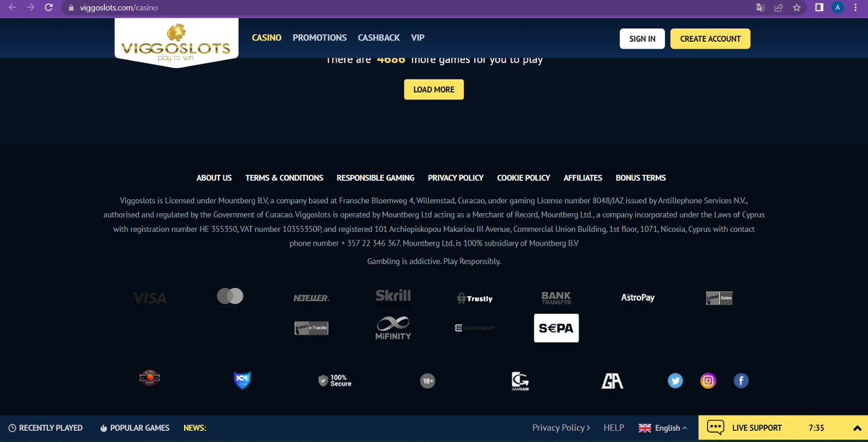Viewport: 868px width, 442px height.
Task: Bookmark page with the star icon
Action: click(x=797, y=8)
